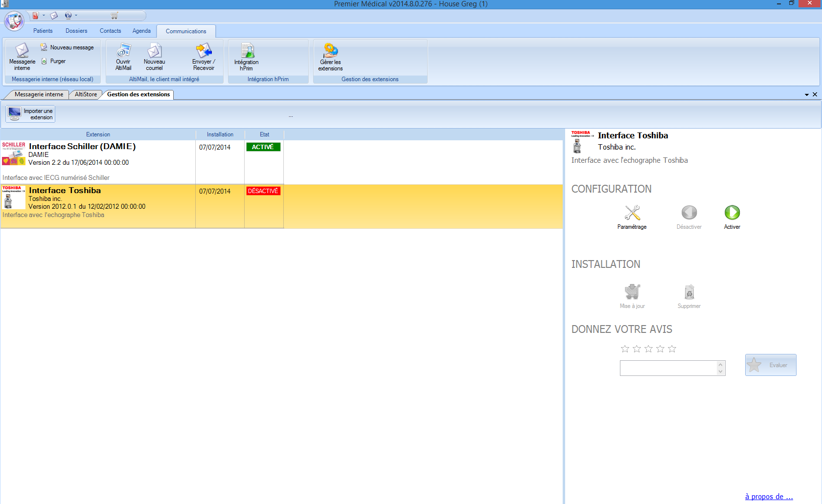822x504 pixels.
Task: Rate two stars for the extension
Action: point(637,349)
